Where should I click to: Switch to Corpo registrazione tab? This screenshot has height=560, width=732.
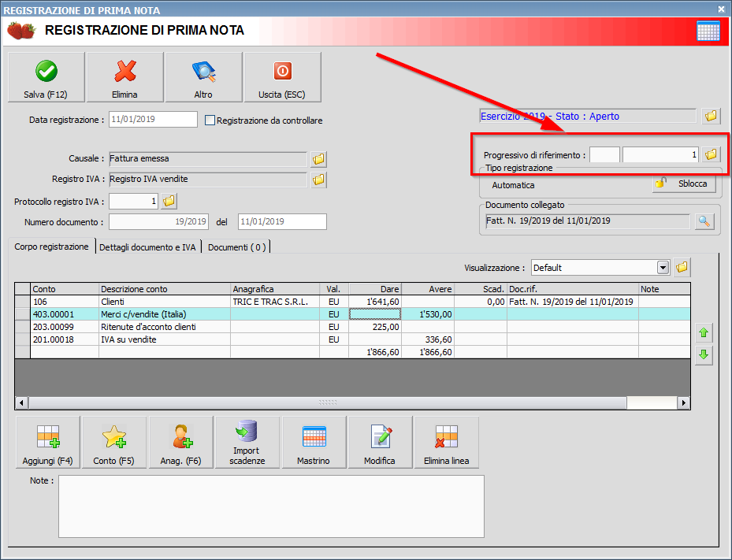pos(51,247)
